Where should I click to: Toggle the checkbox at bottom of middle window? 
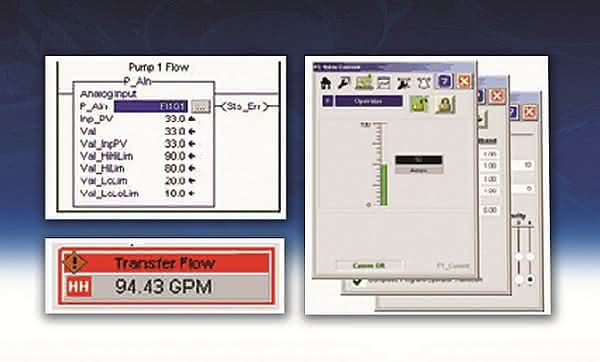[x=357, y=282]
